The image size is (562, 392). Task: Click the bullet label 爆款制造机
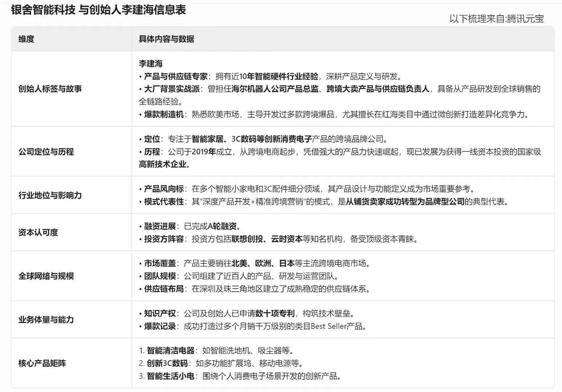pos(164,114)
